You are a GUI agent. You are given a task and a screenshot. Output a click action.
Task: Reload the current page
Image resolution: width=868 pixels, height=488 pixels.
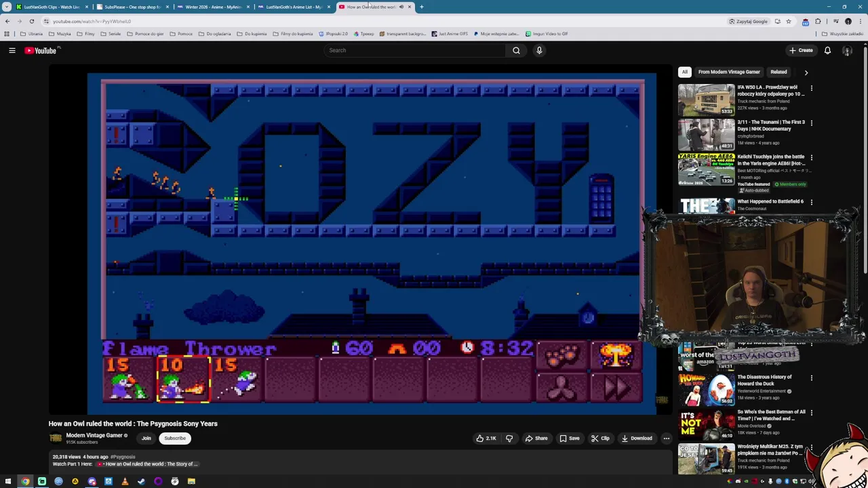pos(31,21)
